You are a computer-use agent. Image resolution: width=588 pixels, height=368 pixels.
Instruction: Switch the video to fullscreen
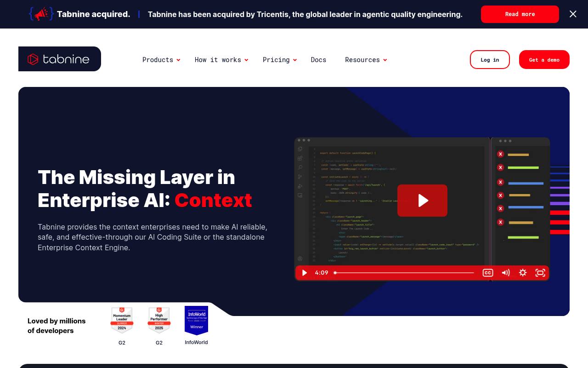click(x=540, y=273)
